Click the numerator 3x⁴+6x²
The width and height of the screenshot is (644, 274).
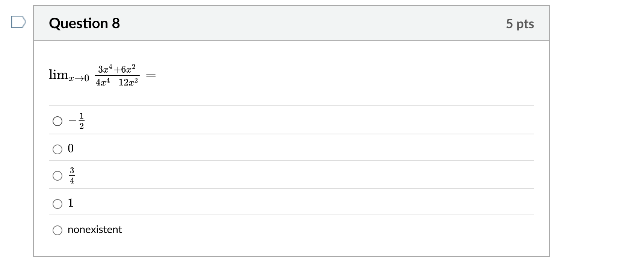point(117,69)
